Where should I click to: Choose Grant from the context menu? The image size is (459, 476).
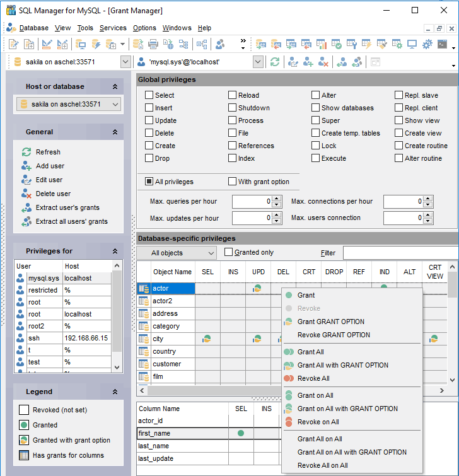point(352,295)
